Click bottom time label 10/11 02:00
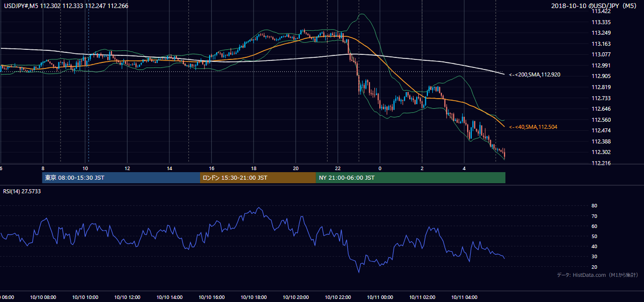This screenshot has width=644, height=302. pyautogui.click(x=422, y=297)
